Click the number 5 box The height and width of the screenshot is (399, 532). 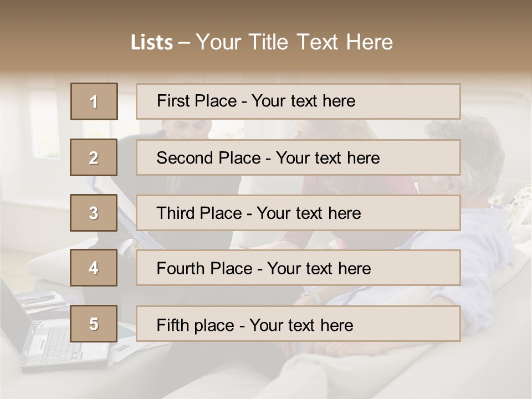(x=94, y=324)
